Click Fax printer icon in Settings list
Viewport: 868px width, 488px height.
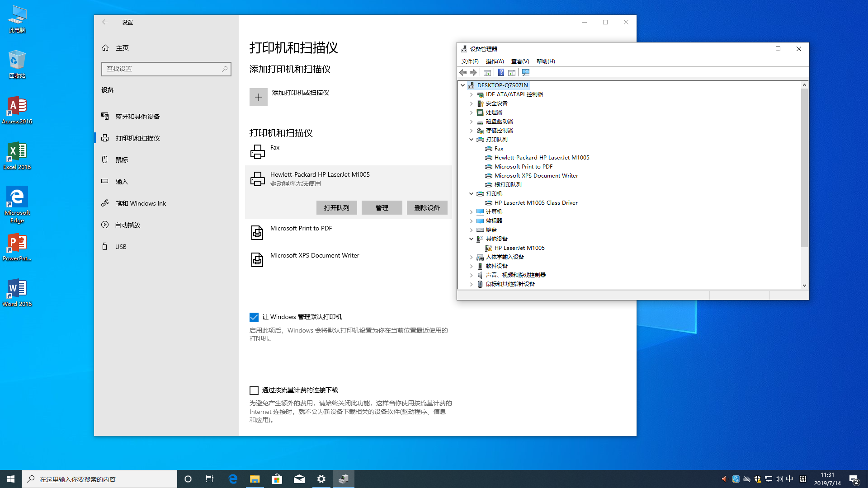click(x=258, y=152)
